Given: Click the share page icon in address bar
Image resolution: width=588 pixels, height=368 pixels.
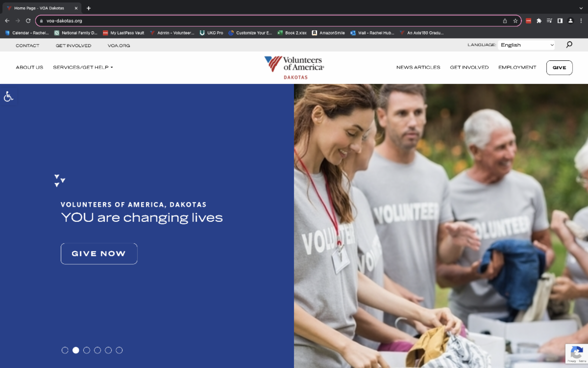Looking at the screenshot, I should point(505,21).
